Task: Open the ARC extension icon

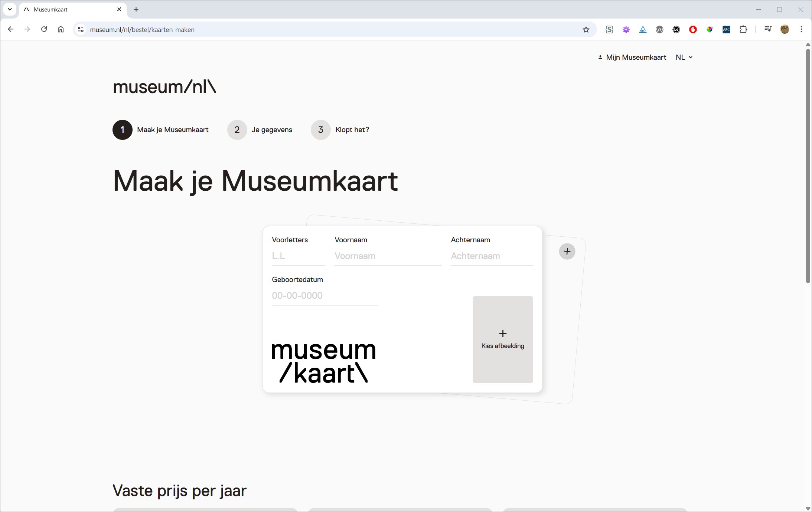Action: 726,29
